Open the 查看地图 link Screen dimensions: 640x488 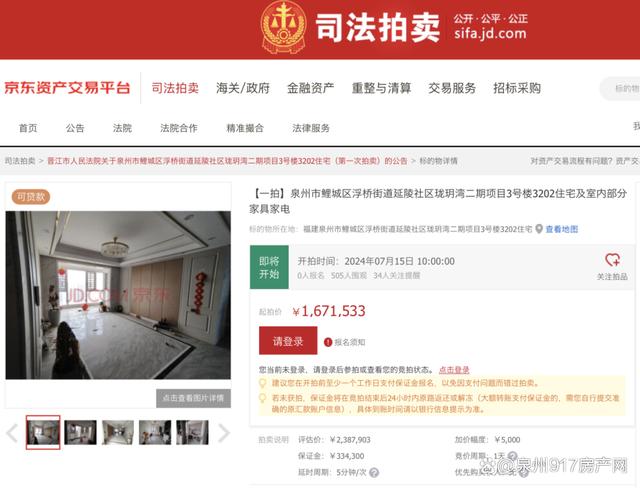[x=562, y=229]
